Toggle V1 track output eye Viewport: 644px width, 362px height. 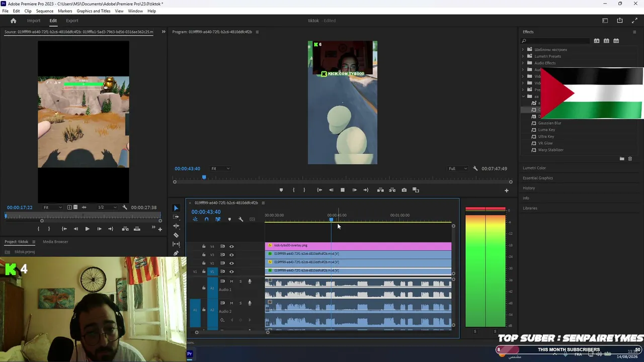pos(231,271)
